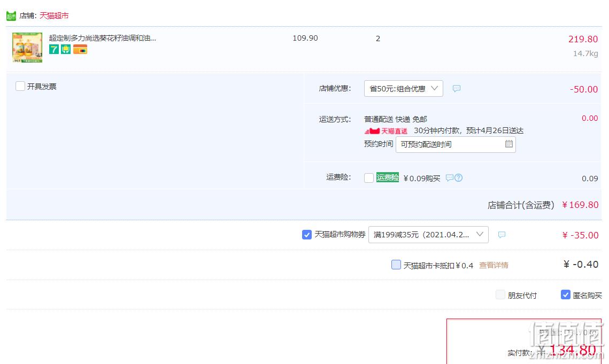Check the 天猫超市卡抵扣 ¥0.4 checkbox

(x=396, y=265)
